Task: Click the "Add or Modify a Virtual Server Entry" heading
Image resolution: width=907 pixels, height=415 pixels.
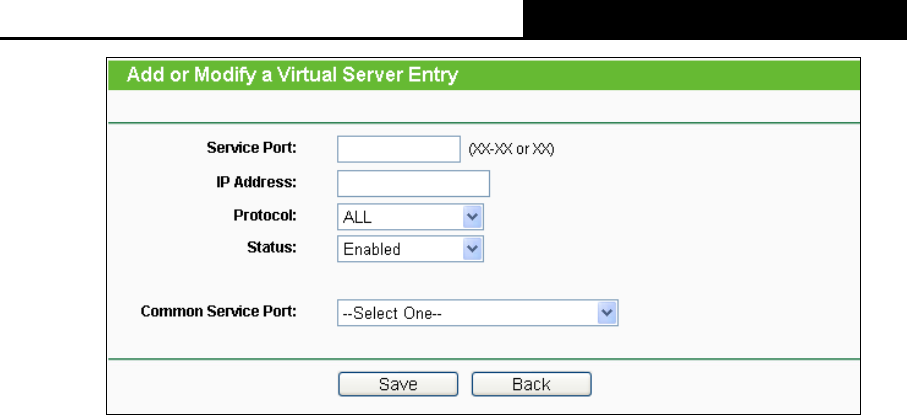Action: tap(292, 75)
